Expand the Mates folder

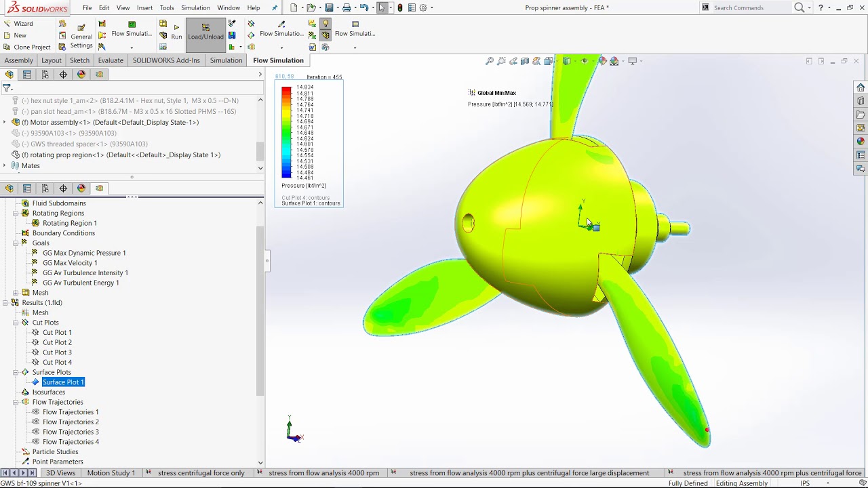[x=5, y=165]
